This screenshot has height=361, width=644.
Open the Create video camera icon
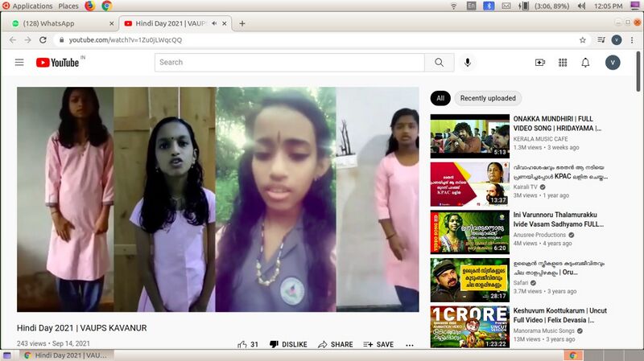[x=539, y=63]
